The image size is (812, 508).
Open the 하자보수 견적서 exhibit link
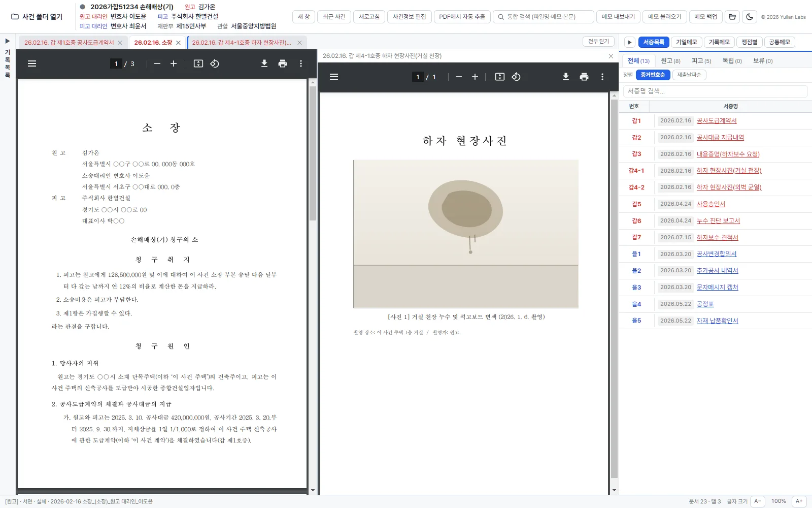click(x=717, y=237)
